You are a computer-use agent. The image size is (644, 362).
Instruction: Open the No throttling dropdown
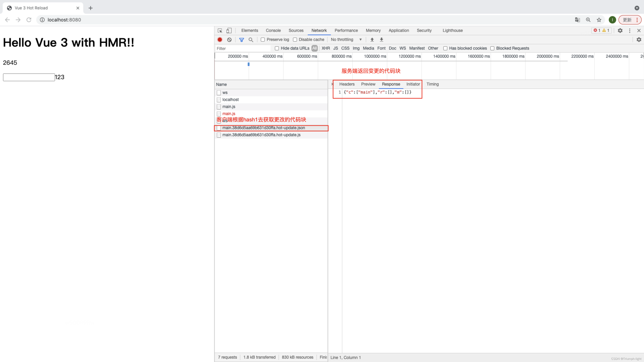346,39
